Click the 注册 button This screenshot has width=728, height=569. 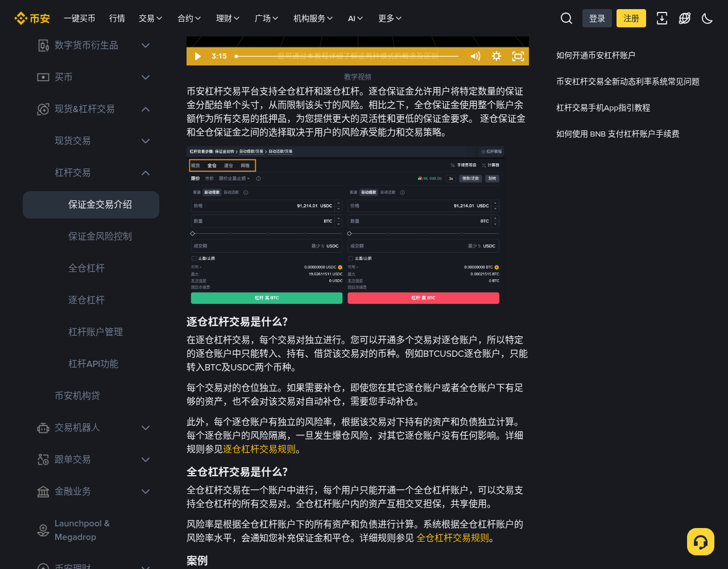(x=631, y=18)
